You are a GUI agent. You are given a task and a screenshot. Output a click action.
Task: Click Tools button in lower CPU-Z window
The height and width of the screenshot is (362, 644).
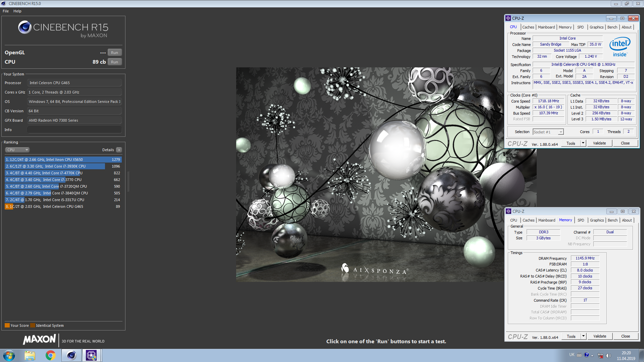pyautogui.click(x=571, y=337)
